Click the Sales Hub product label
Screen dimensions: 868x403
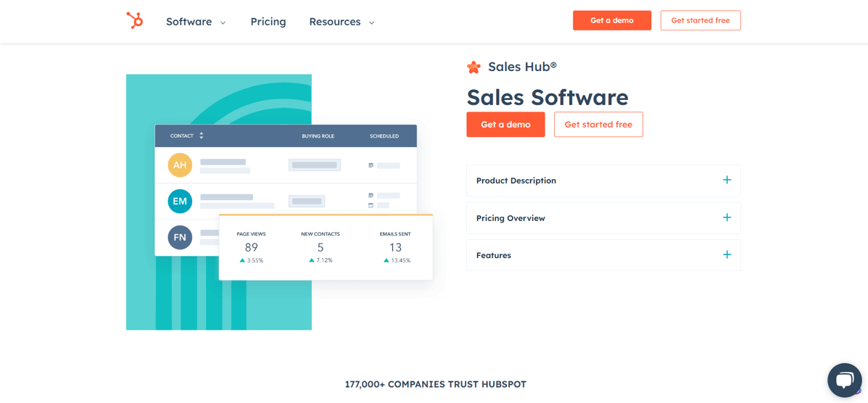pyautogui.click(x=522, y=67)
